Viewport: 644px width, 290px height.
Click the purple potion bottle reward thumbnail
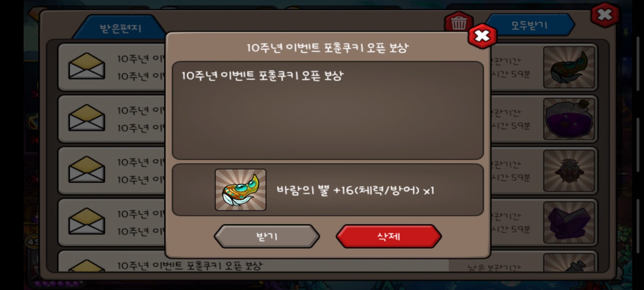[x=569, y=119]
